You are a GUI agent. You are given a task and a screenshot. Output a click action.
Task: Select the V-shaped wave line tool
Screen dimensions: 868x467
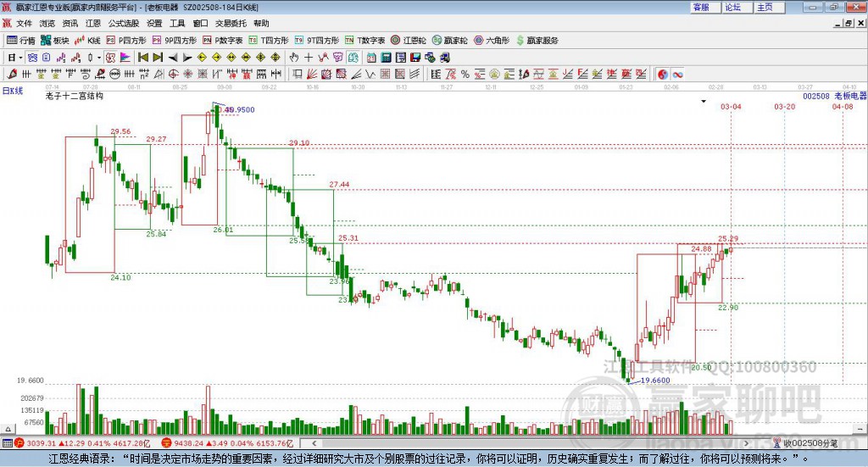coord(370,74)
